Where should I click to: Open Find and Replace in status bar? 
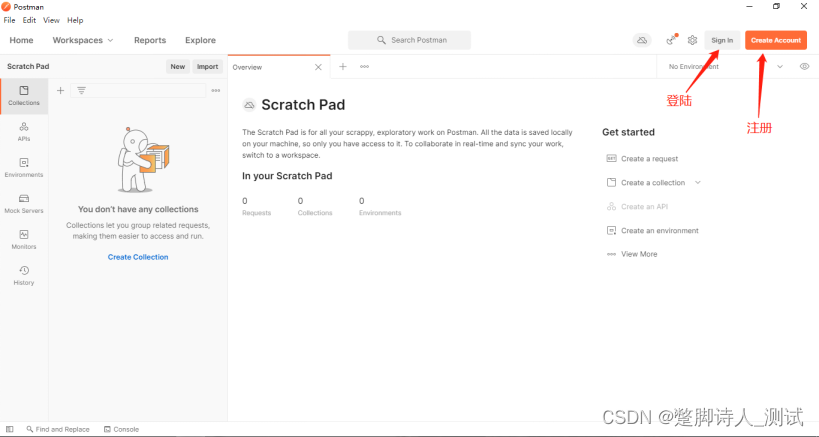(x=58, y=429)
